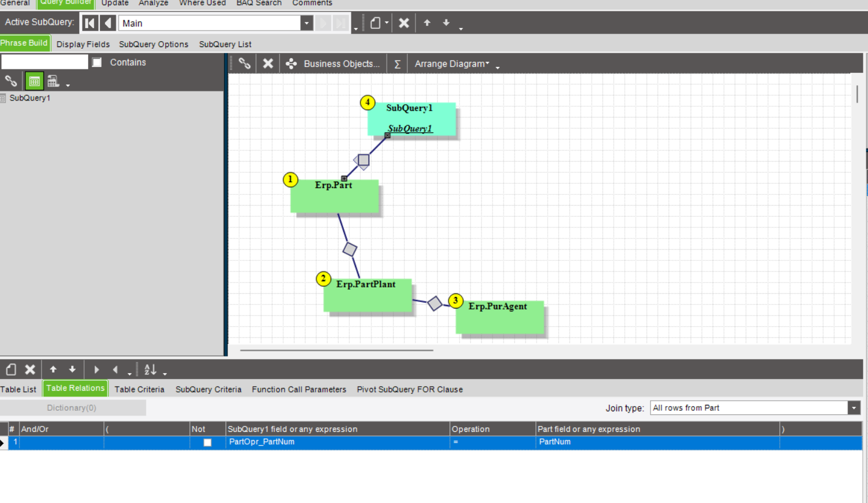
Task: Click the PartNum cell under Part field column
Action: [x=657, y=442]
